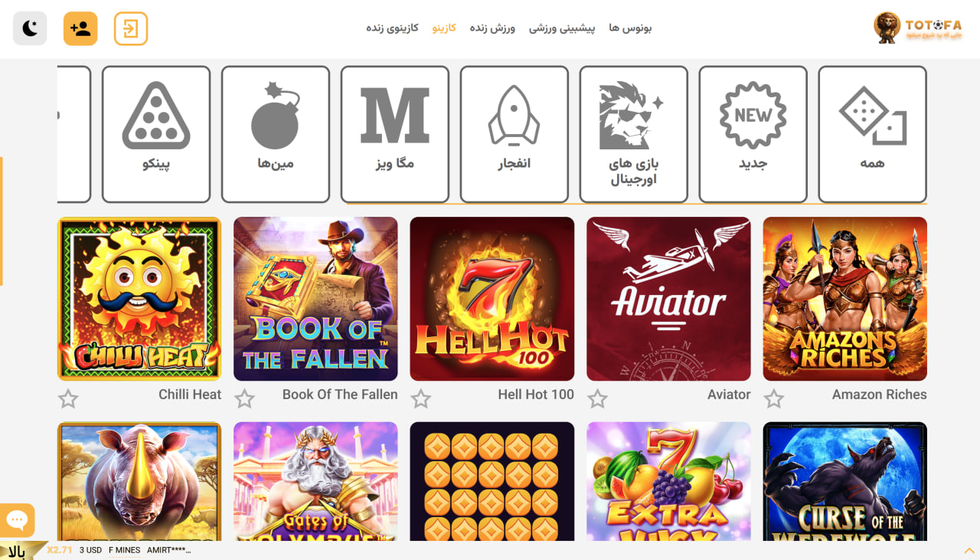Select the rocket crash games category
The image size is (980, 560).
pyautogui.click(x=514, y=134)
